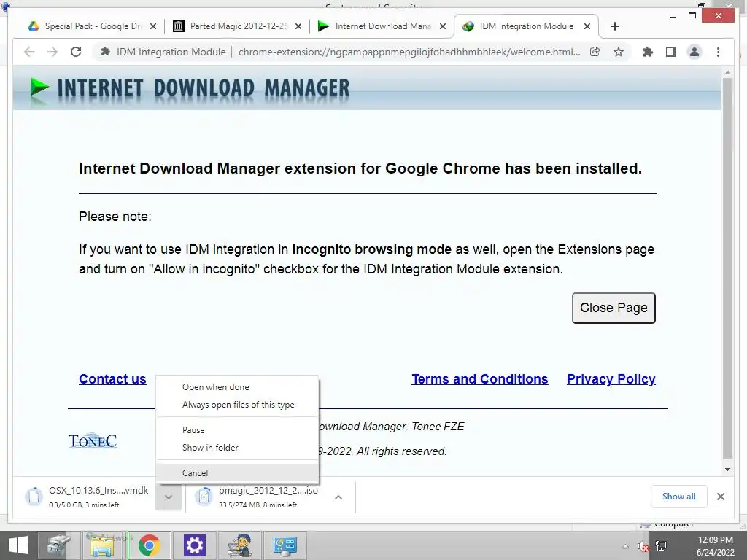Open the Privacy Policy link
Screen dimensions: 747x560
611,379
